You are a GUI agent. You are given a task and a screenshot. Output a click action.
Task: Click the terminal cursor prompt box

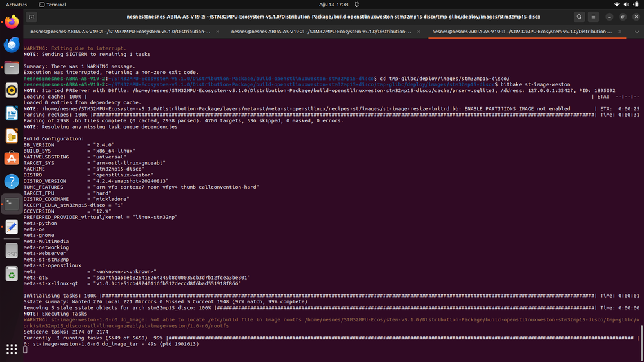click(x=26, y=350)
